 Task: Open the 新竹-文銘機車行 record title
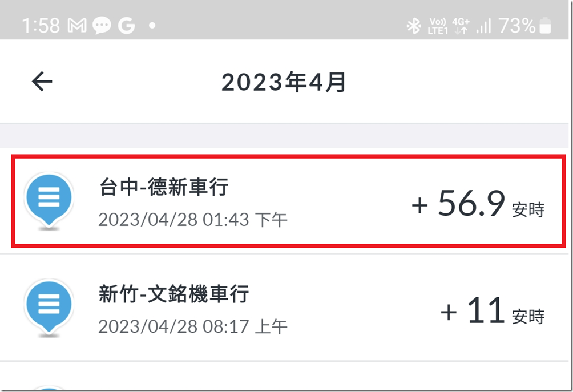point(173,294)
